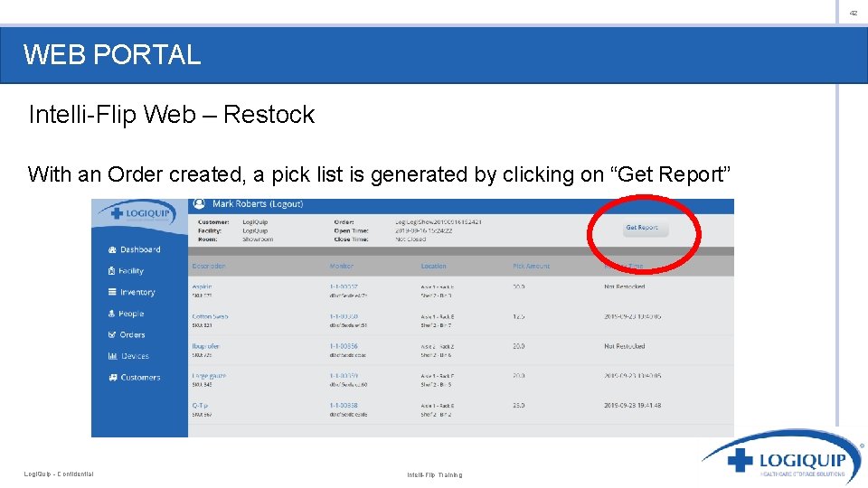Click the 'Showroom' room value

258,239
